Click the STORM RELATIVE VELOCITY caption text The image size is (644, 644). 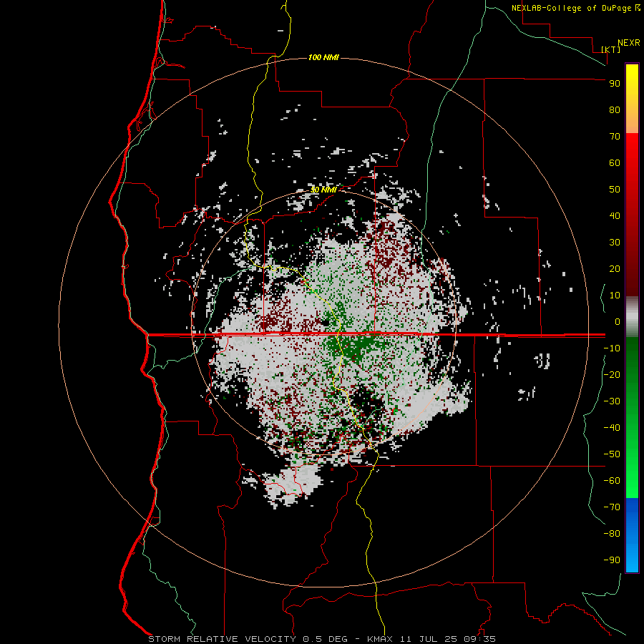coord(222,639)
